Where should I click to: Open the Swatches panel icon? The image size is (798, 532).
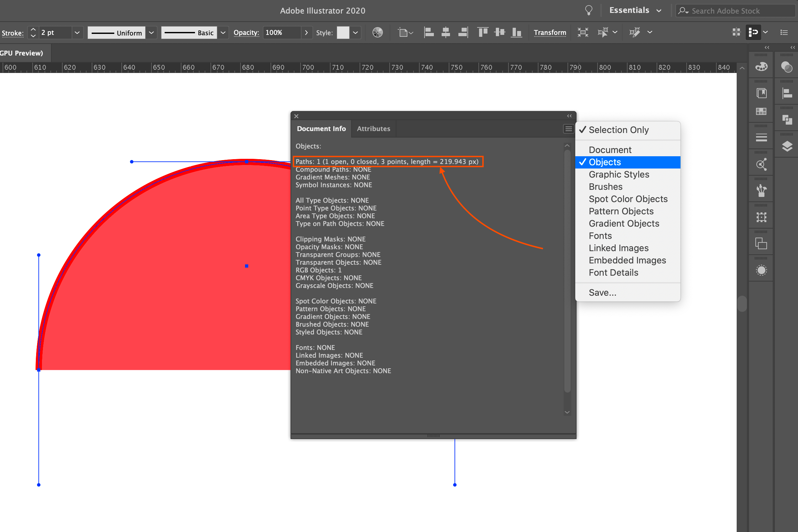click(x=761, y=112)
